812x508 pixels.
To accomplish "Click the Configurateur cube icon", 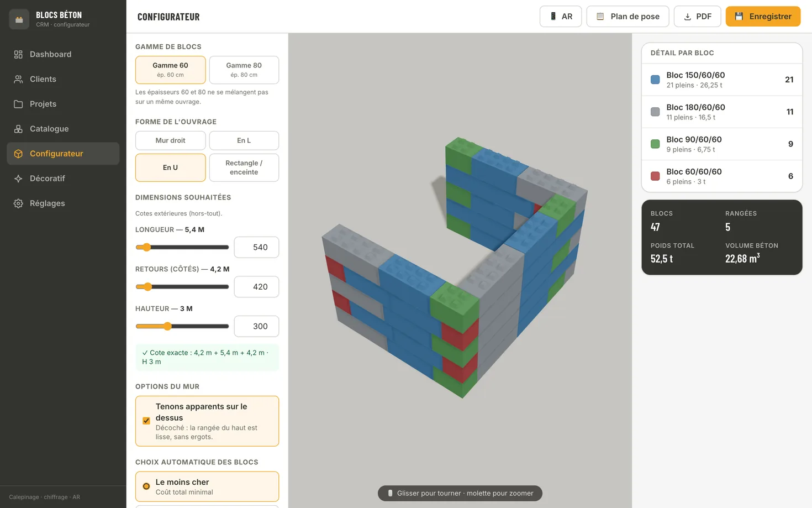I will click(x=18, y=154).
